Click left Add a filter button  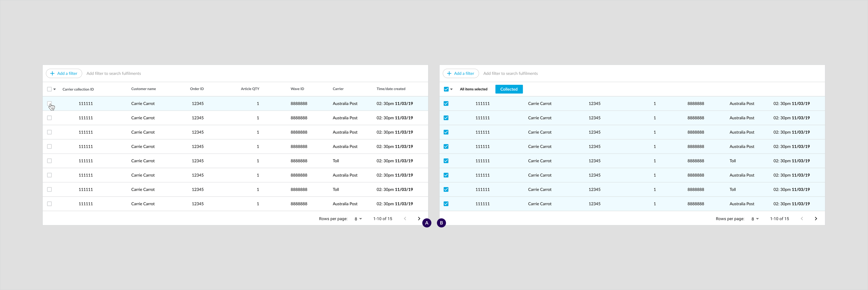click(64, 73)
